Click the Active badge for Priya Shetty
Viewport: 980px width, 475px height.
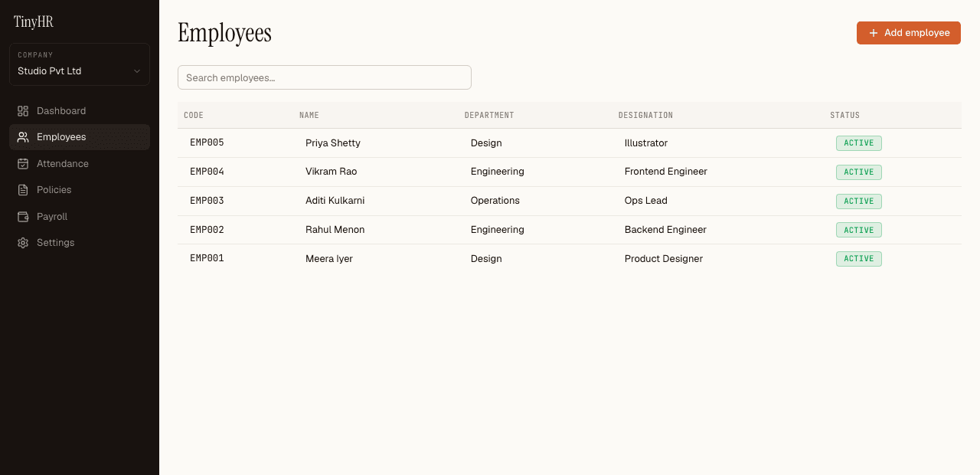[859, 143]
